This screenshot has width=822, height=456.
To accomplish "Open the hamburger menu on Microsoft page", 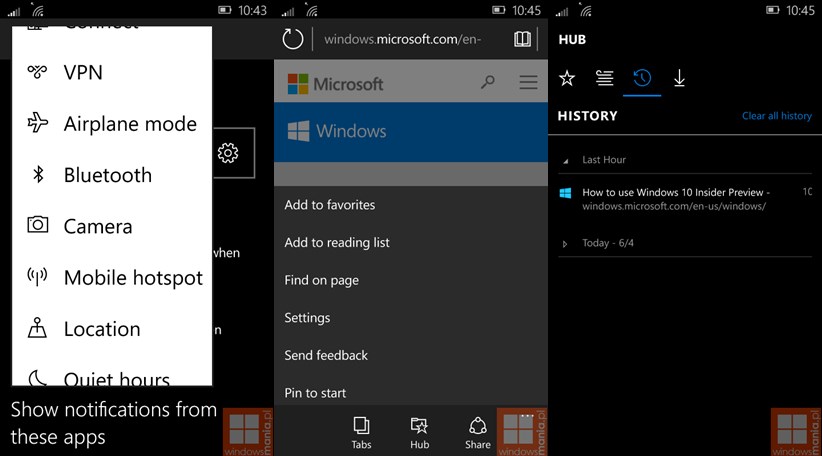I will 528,82.
